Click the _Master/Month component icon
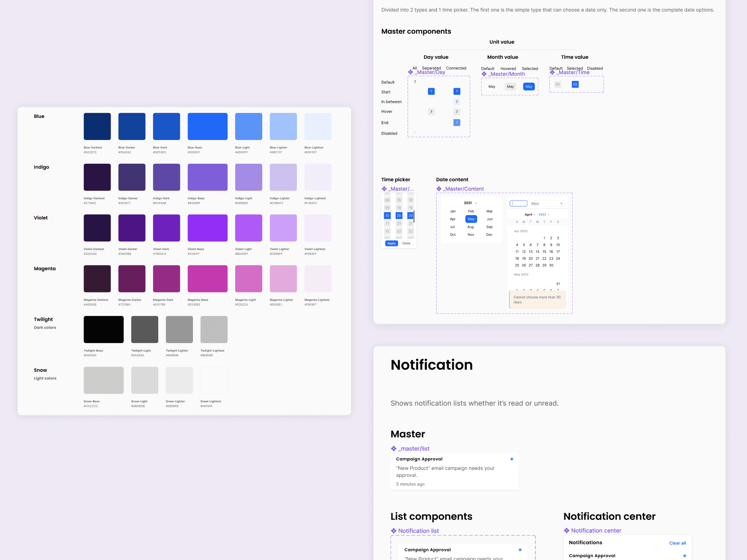This screenshot has width=747, height=560. (484, 74)
